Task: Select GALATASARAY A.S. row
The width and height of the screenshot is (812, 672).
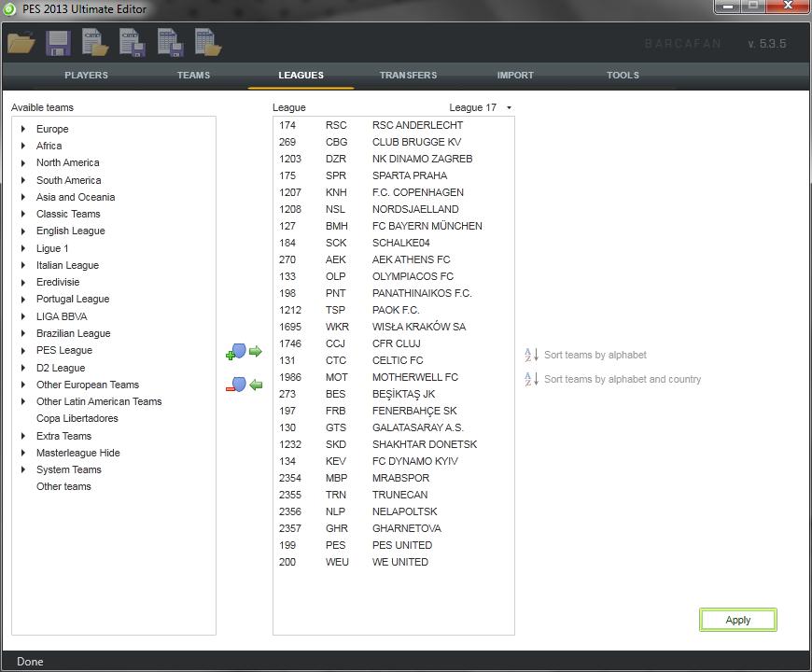Action: point(394,427)
